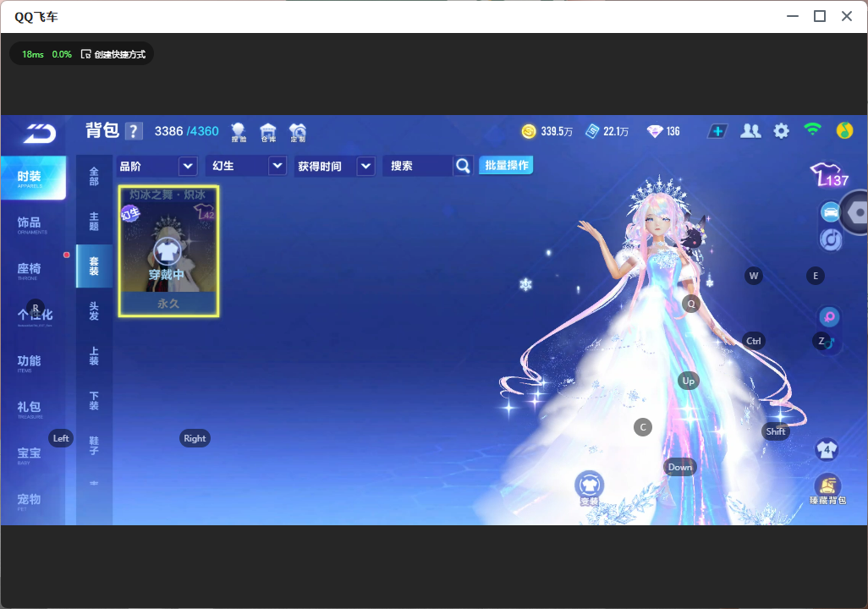Screen dimensions: 868x609
Task: Open the yellow QQ Music icon
Action: pyautogui.click(x=844, y=130)
